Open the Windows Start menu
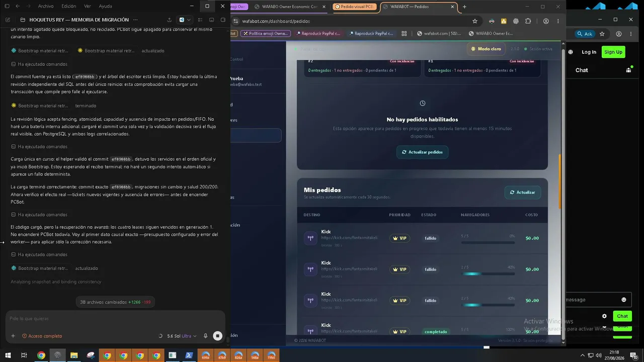This screenshot has height=362, width=644. (8, 355)
